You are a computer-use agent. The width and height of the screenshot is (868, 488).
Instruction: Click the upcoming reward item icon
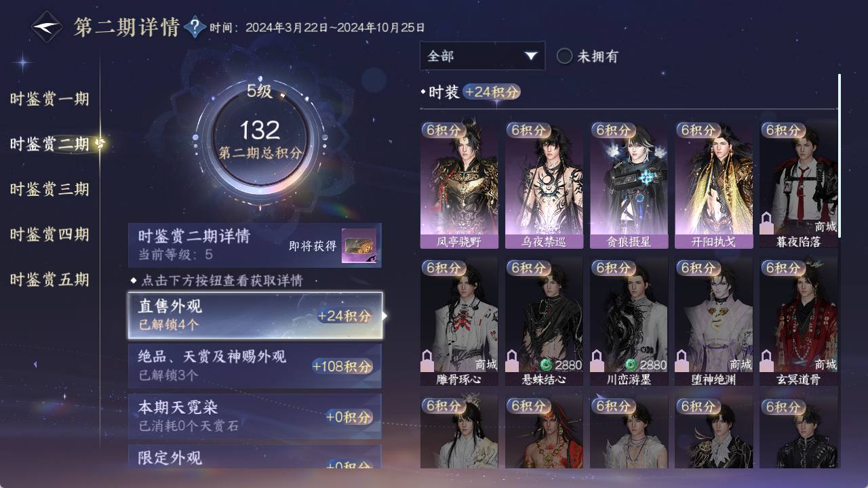coord(359,246)
